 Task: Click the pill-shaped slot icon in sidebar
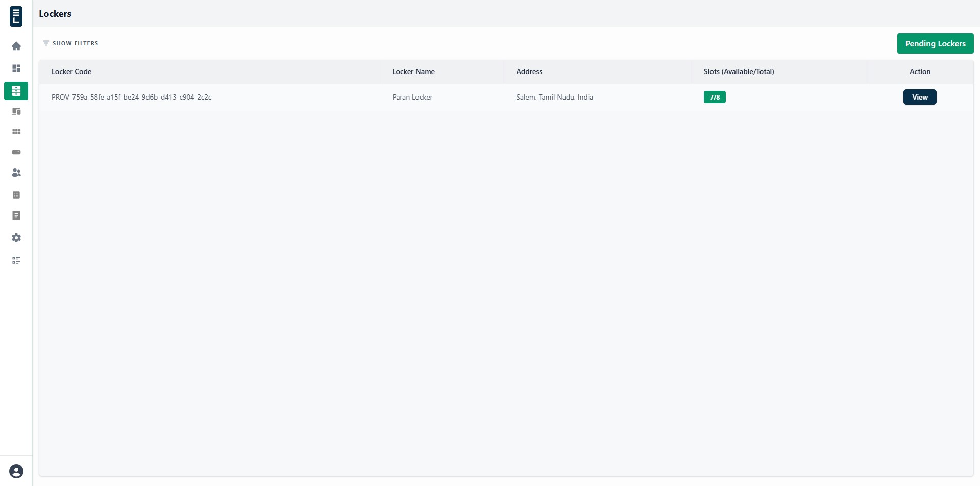pos(16,152)
